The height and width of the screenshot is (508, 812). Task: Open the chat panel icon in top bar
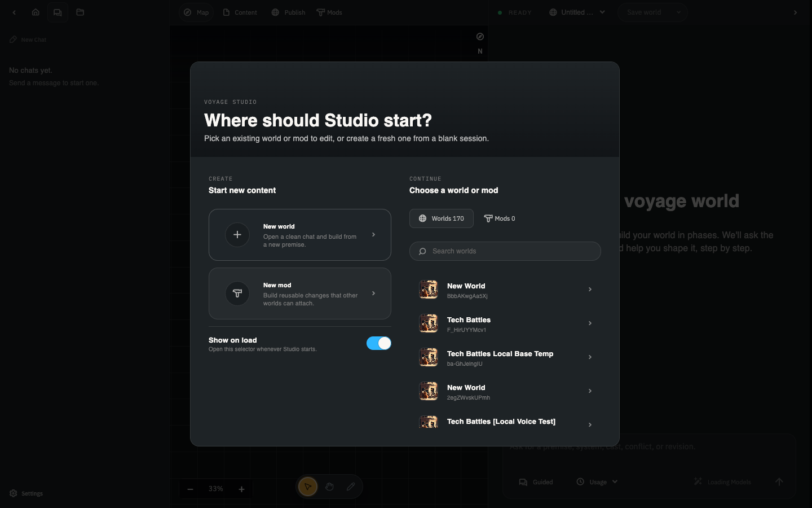(x=58, y=12)
